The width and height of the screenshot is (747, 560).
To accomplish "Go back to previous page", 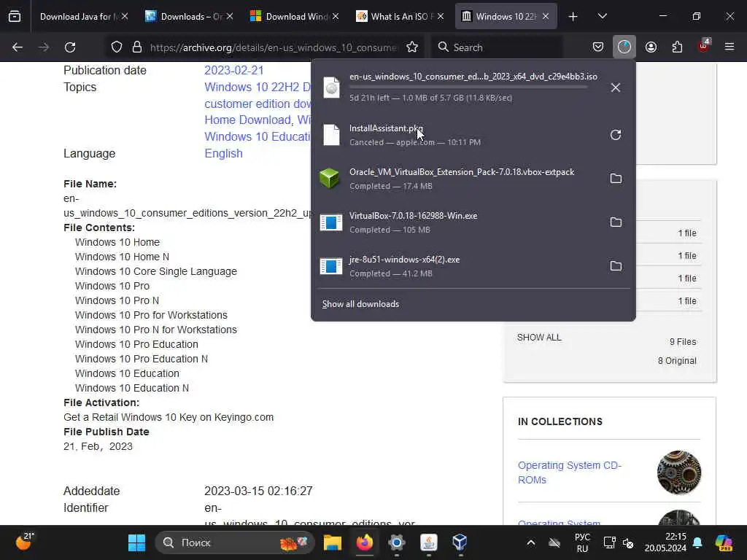I will [18, 47].
